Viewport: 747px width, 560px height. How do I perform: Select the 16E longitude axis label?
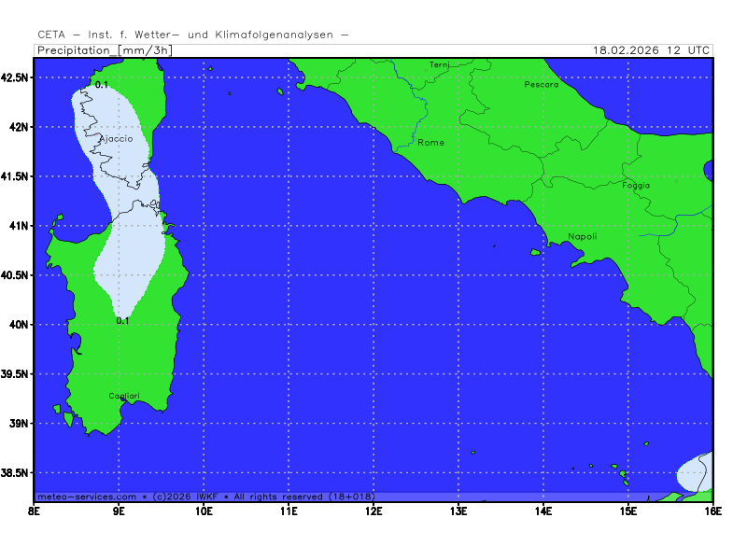pyautogui.click(x=712, y=511)
